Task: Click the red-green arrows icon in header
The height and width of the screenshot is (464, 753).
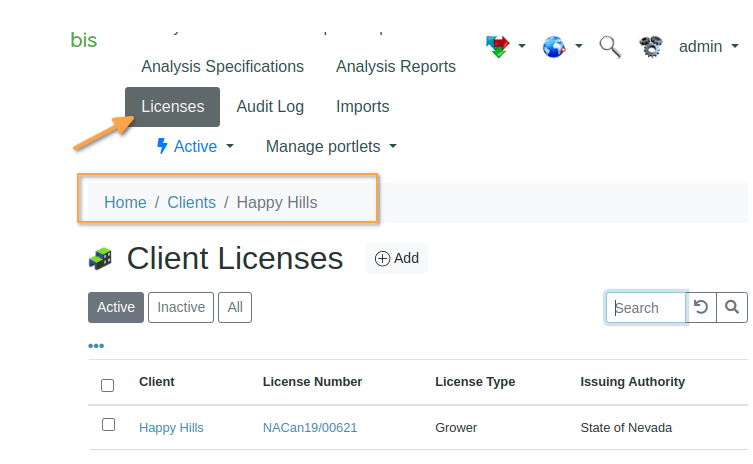Action: tap(498, 46)
